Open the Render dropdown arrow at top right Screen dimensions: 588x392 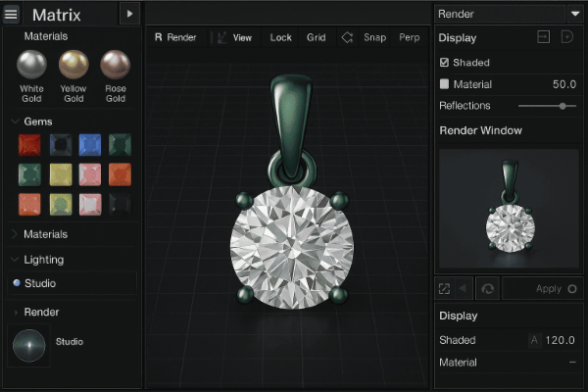575,14
